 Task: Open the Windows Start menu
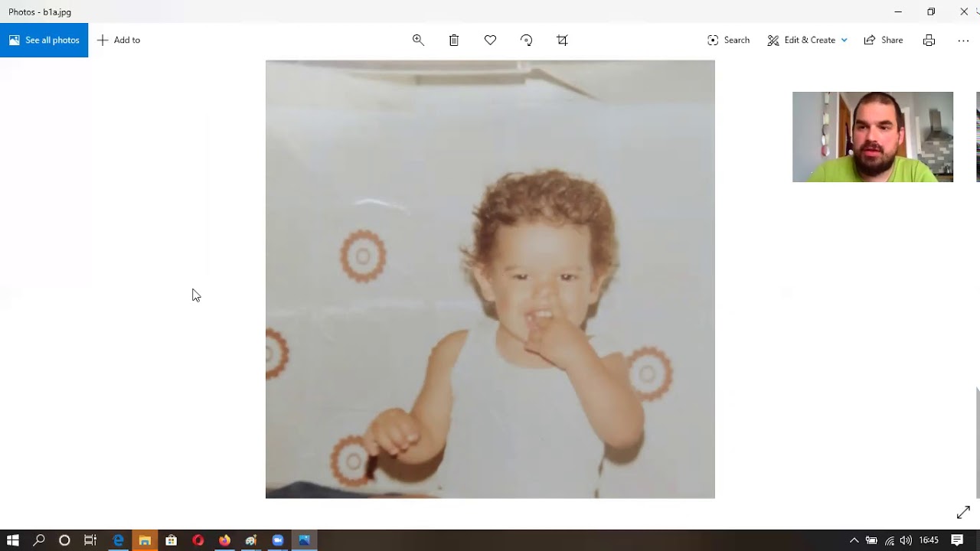coord(12,540)
